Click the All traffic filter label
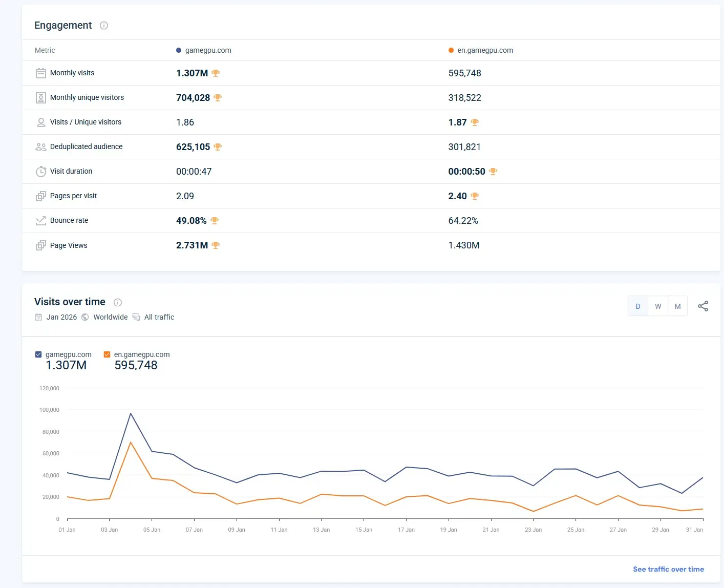This screenshot has width=724, height=588. [x=159, y=317]
